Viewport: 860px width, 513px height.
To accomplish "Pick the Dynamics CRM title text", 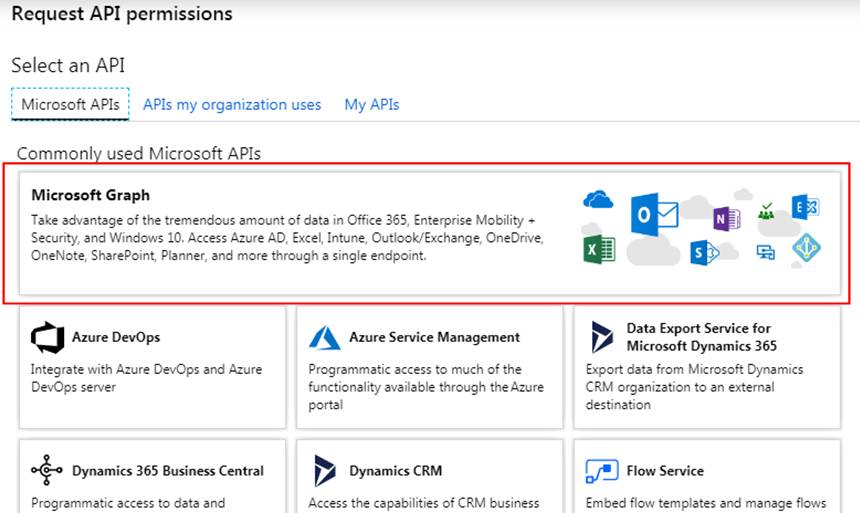I will [x=395, y=471].
